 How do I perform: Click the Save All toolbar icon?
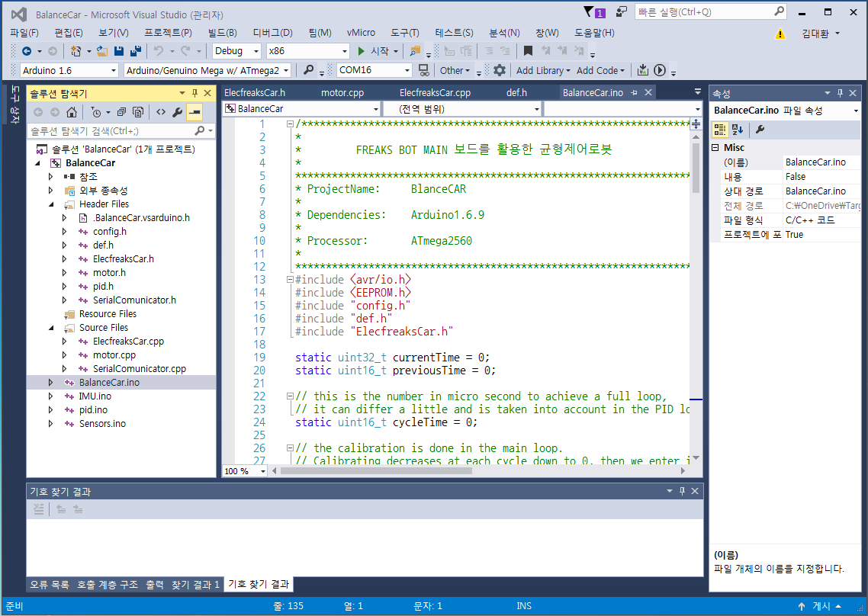click(x=136, y=51)
